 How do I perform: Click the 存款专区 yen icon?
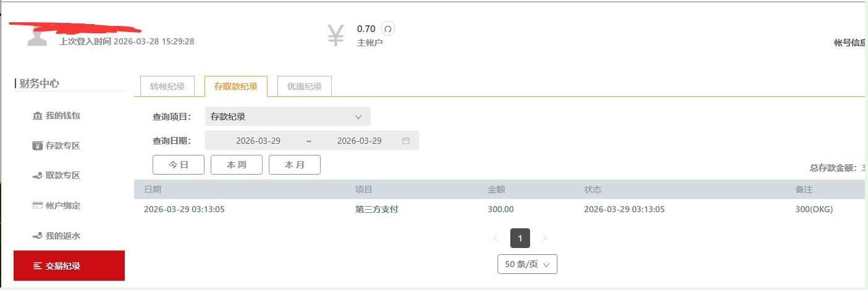[x=38, y=146]
